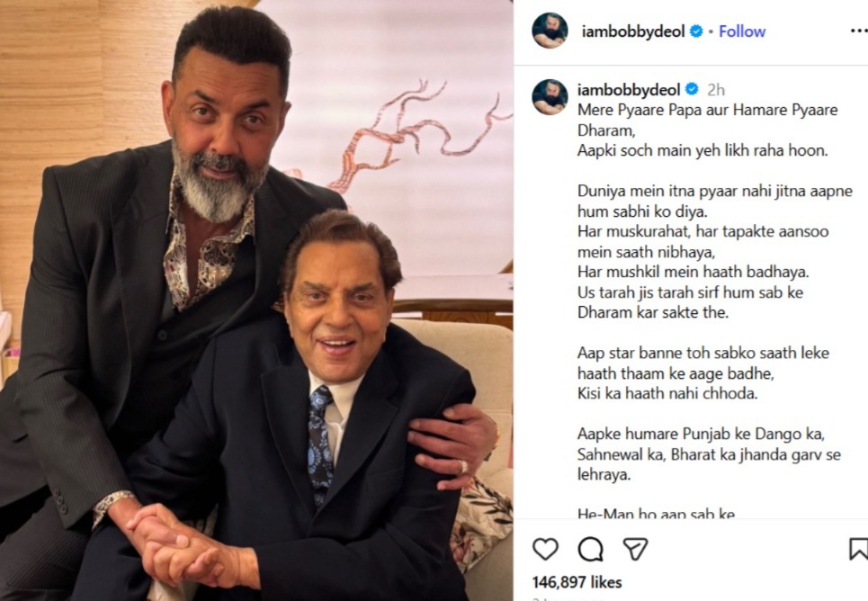Open the profile from the caption username
Image resolution: width=868 pixels, height=601 pixels.
coord(630,90)
